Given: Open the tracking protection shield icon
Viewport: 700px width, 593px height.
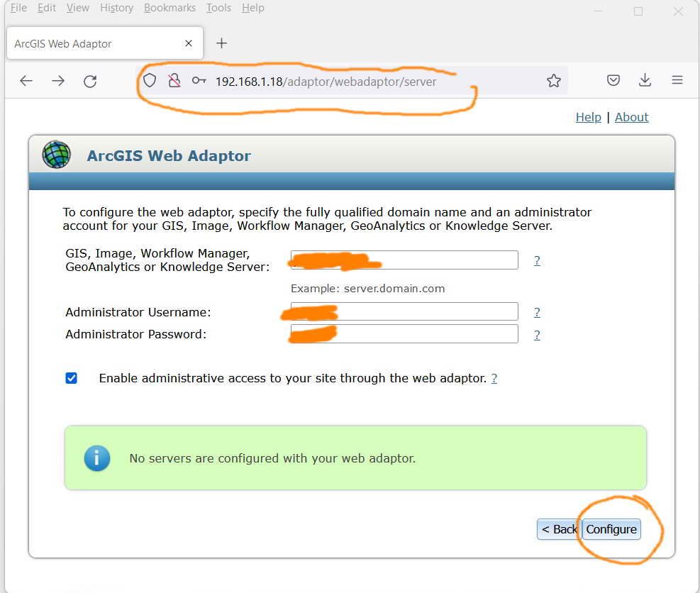Looking at the screenshot, I should point(150,80).
